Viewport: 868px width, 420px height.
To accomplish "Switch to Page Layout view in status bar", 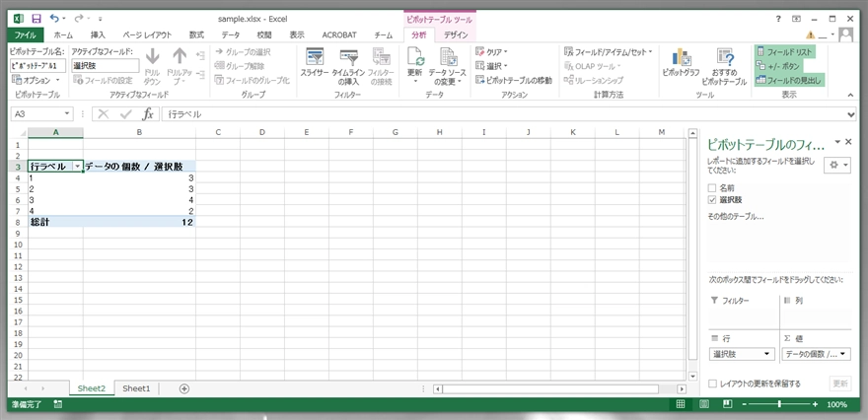I will [x=704, y=404].
